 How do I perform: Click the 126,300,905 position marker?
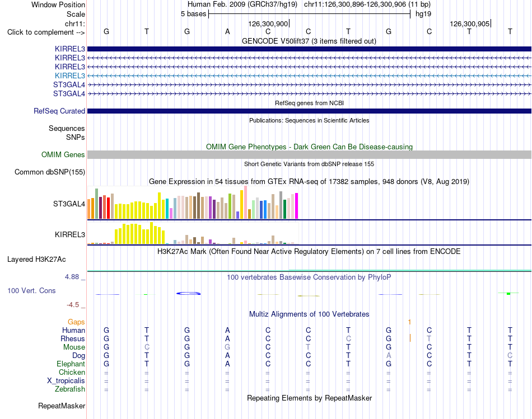(x=470, y=23)
